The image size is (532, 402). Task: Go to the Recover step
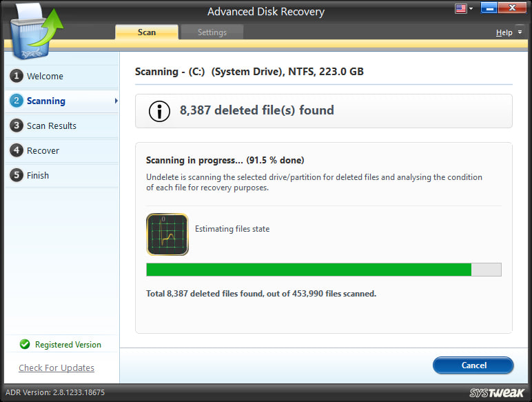pos(62,150)
